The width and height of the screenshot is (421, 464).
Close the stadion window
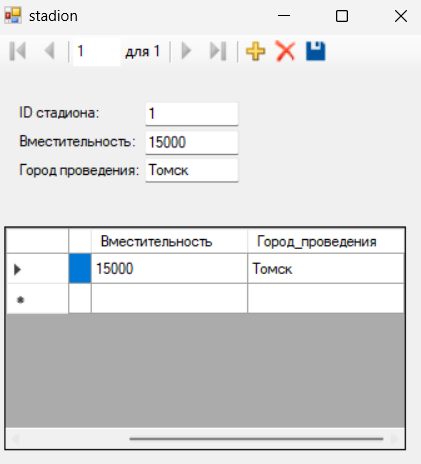tap(401, 16)
